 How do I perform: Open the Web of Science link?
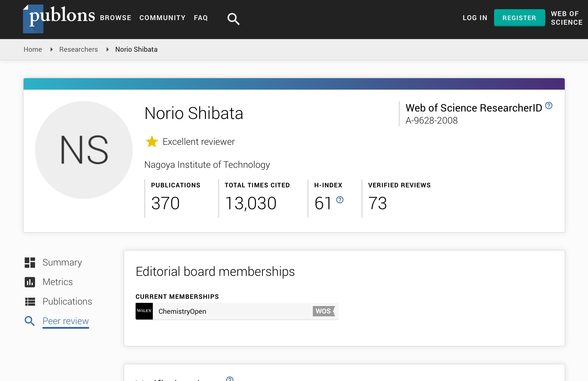coord(566,18)
